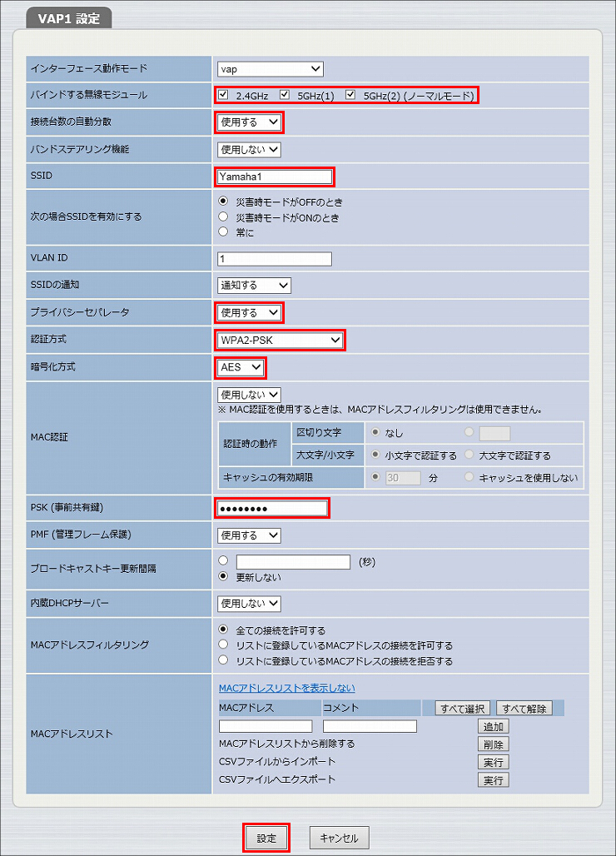The height and width of the screenshot is (856, 616).
Task: Select 更新しない radio button
Action: (222, 576)
